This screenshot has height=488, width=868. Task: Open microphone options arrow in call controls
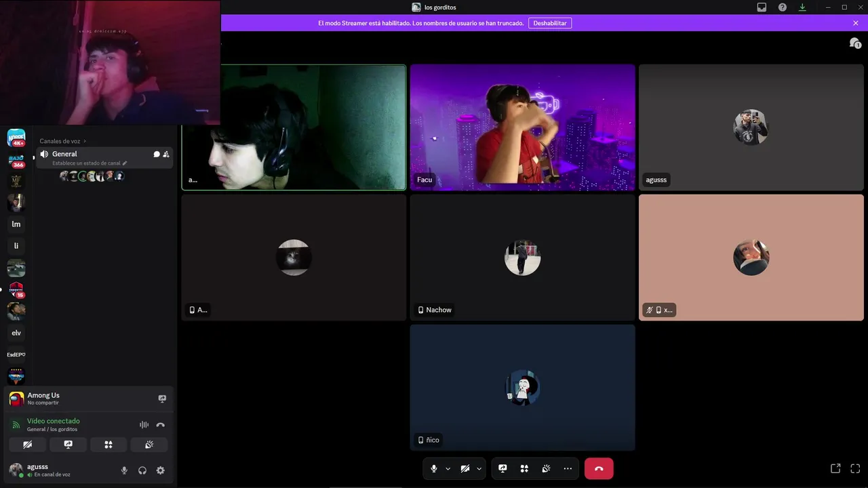(x=448, y=468)
